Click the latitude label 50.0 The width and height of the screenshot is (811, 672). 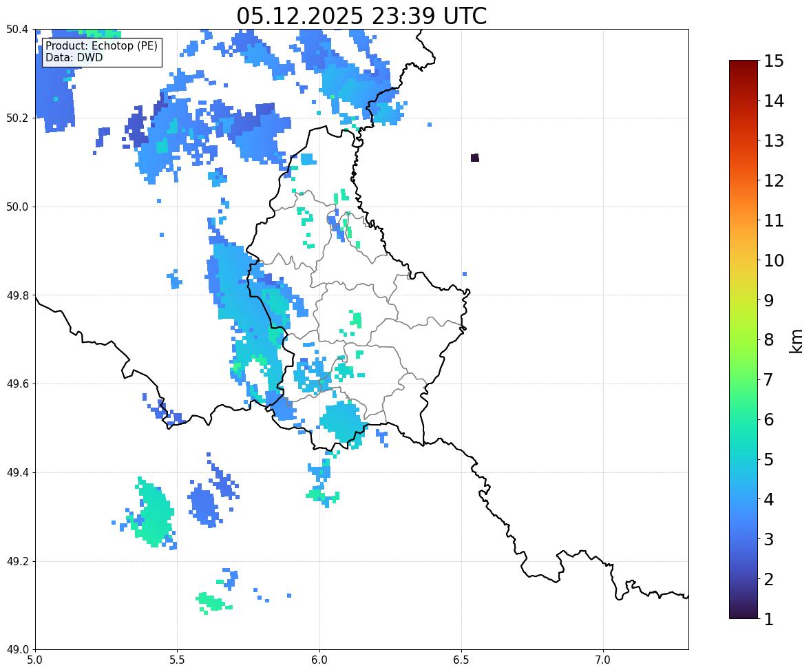(17, 207)
